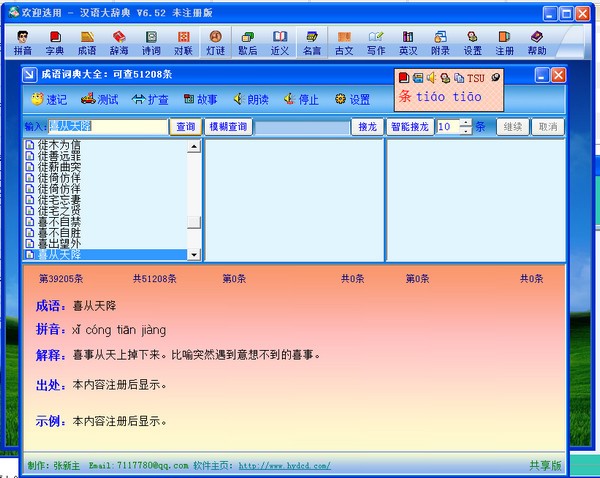
Task: Open the 对联 couplets module
Action: [x=183, y=43]
